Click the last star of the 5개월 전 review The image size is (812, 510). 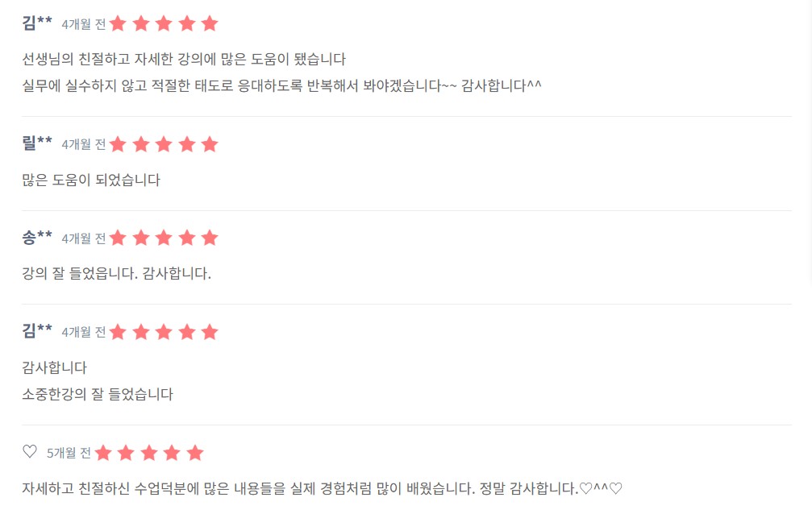[194, 453]
